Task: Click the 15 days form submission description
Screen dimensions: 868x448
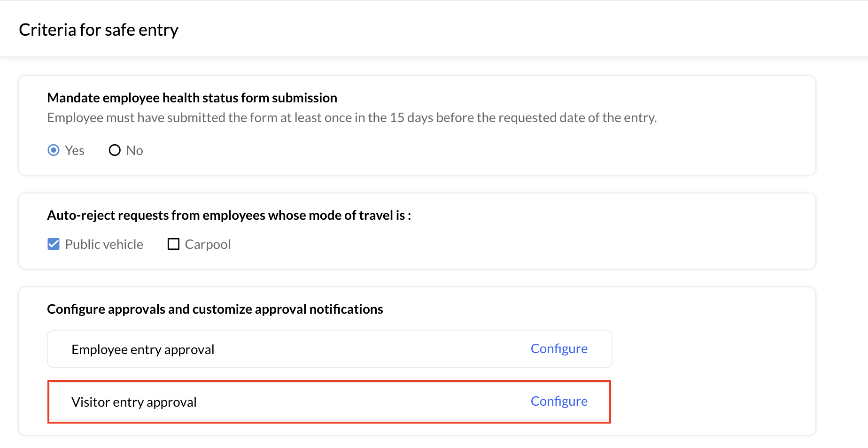Action: pos(352,117)
